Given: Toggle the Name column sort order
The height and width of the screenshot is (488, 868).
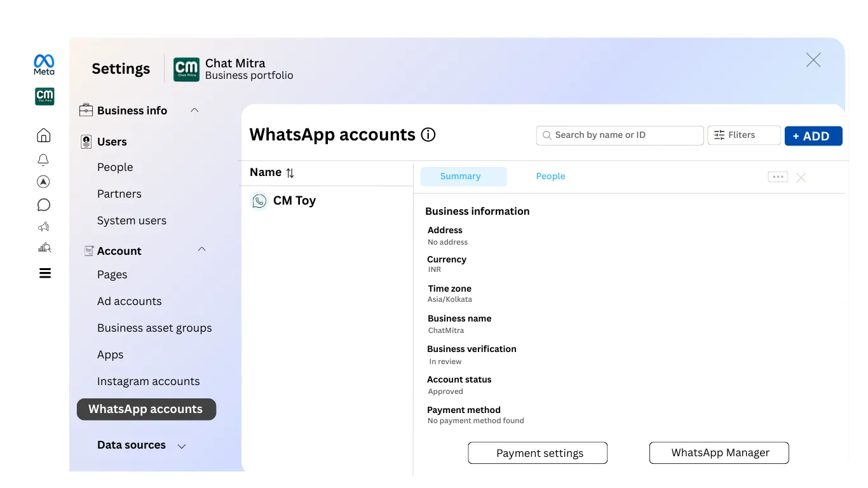Looking at the screenshot, I should pyautogui.click(x=290, y=173).
